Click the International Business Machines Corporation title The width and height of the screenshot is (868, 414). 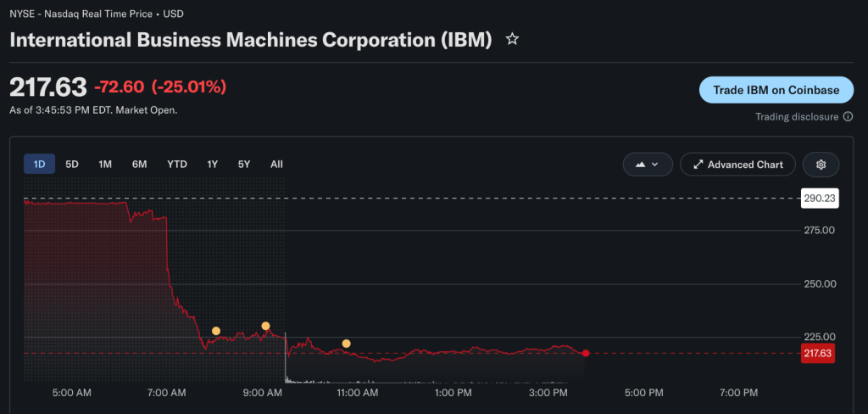(251, 40)
